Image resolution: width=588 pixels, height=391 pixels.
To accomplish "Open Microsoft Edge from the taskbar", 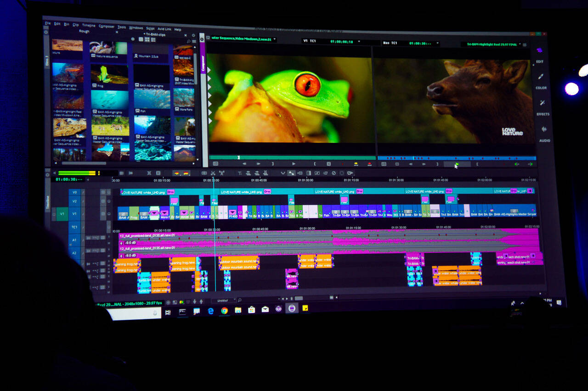I will (x=210, y=311).
